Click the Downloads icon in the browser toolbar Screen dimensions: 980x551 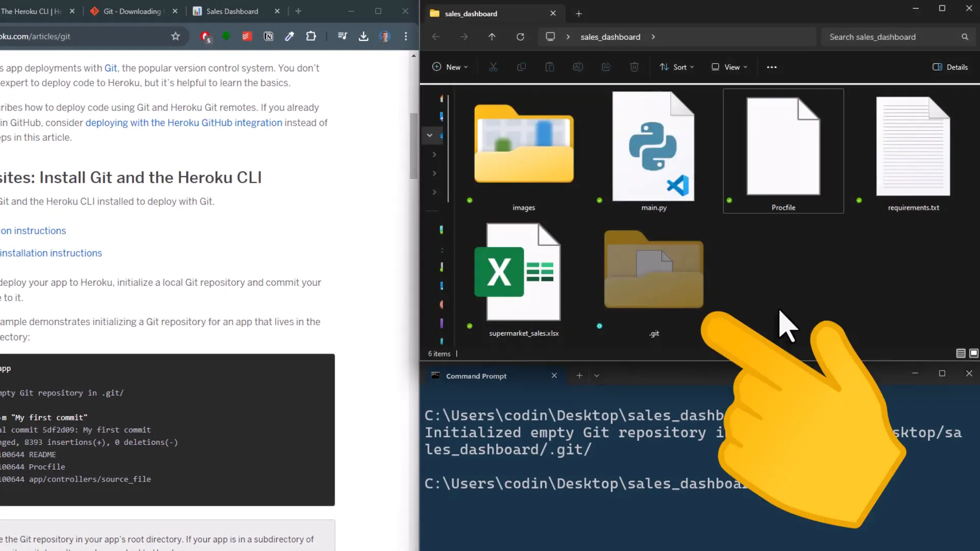coord(363,36)
